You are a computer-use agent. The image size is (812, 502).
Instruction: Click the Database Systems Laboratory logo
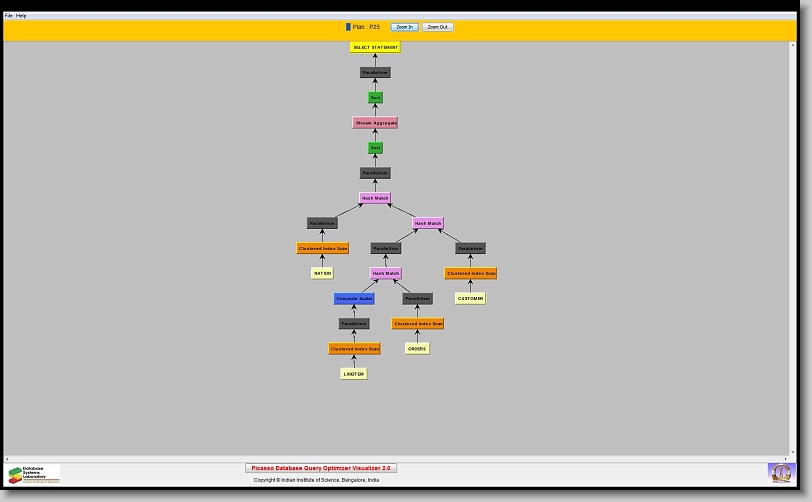33,474
